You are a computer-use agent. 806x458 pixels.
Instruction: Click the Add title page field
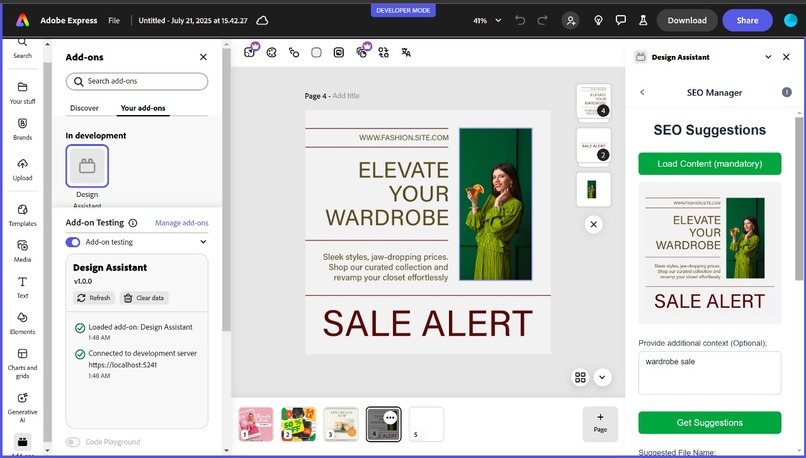(x=346, y=96)
